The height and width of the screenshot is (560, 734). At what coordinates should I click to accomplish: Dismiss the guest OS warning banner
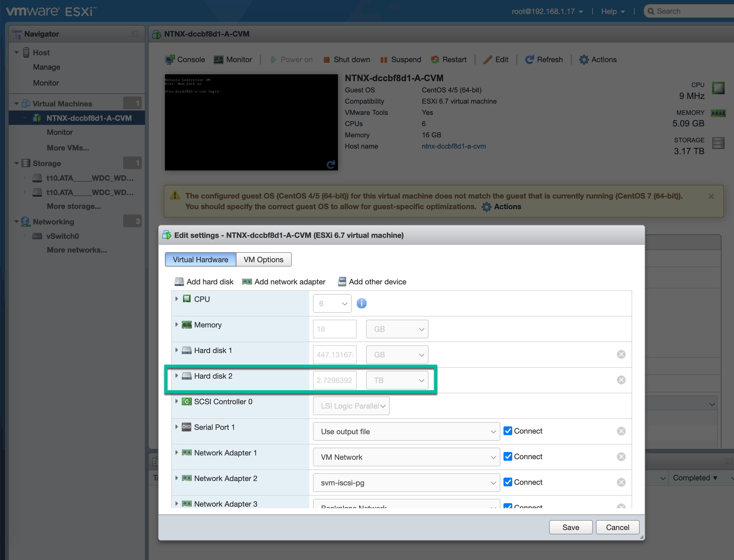coord(711,196)
